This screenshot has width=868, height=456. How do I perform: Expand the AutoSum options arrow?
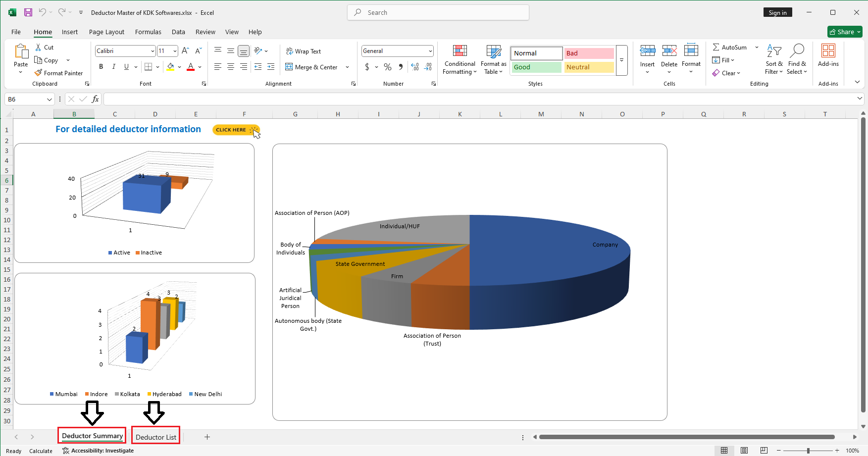pos(757,48)
